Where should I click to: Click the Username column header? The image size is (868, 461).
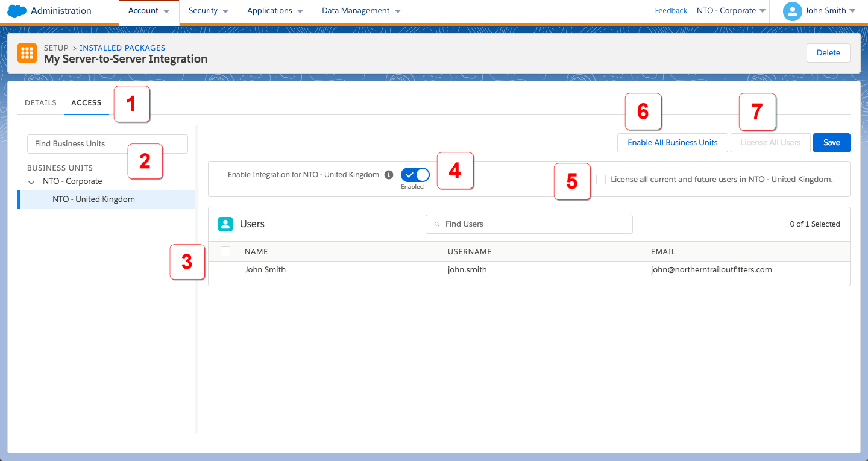470,252
